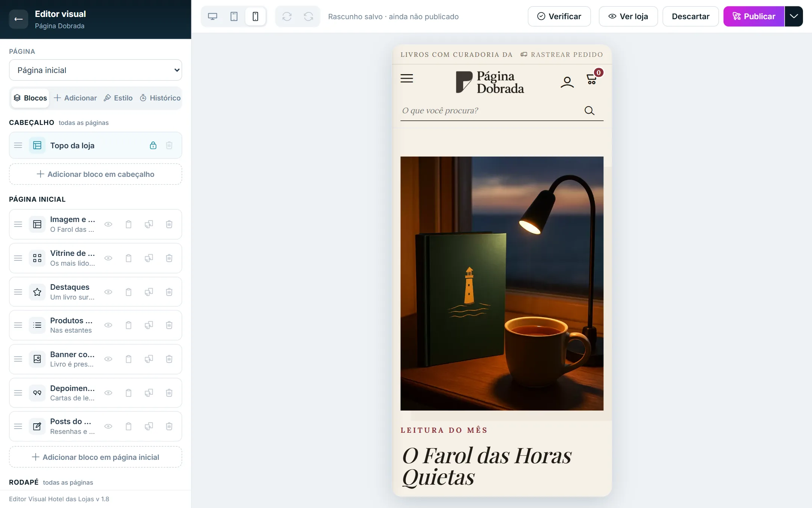This screenshot has height=508, width=812.
Task: Switch to desktop preview mode
Action: (212, 17)
